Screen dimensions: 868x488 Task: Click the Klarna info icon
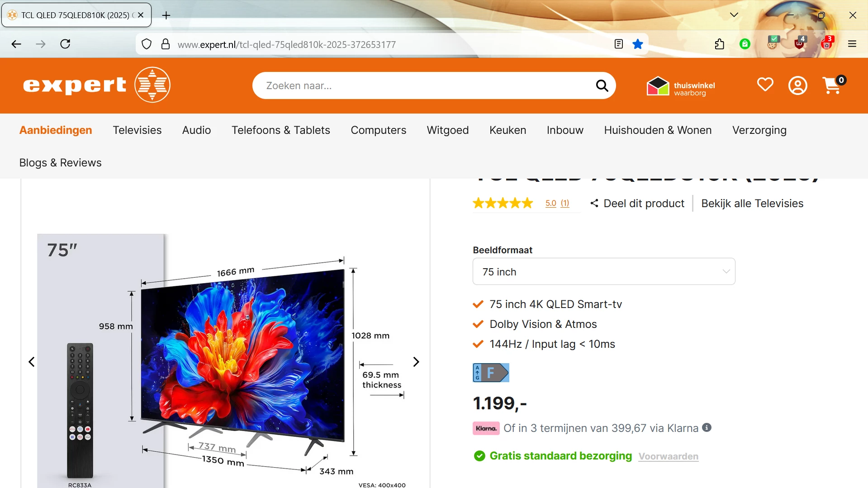pos(707,427)
